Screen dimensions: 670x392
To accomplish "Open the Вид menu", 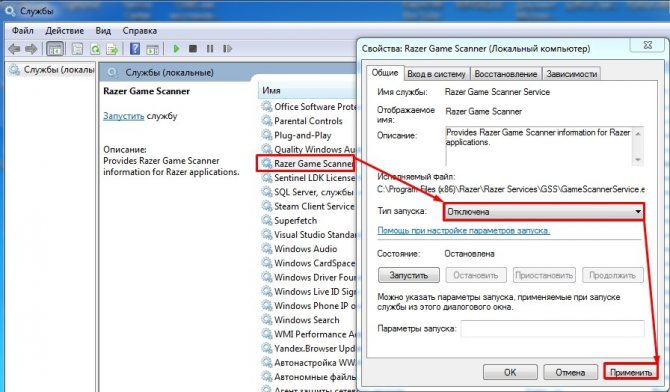I will point(103,31).
